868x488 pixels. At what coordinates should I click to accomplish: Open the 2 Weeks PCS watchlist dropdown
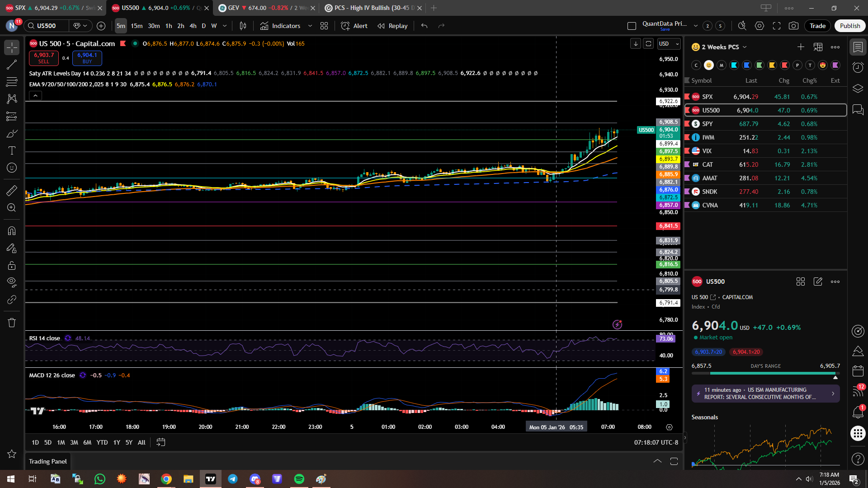723,47
